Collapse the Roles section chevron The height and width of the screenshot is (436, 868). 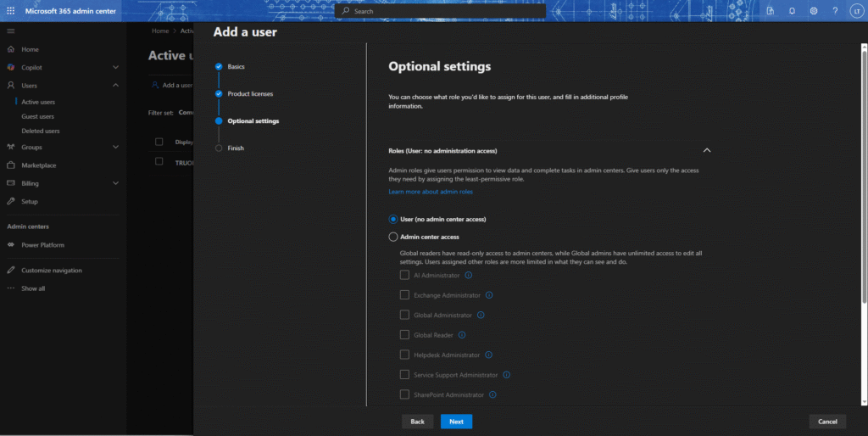click(x=707, y=150)
